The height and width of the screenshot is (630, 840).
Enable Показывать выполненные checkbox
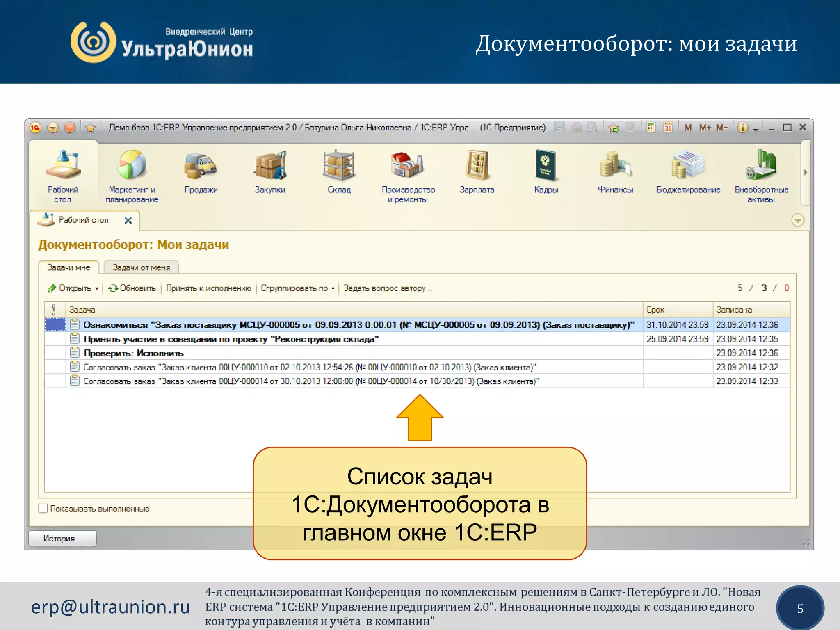point(43,509)
